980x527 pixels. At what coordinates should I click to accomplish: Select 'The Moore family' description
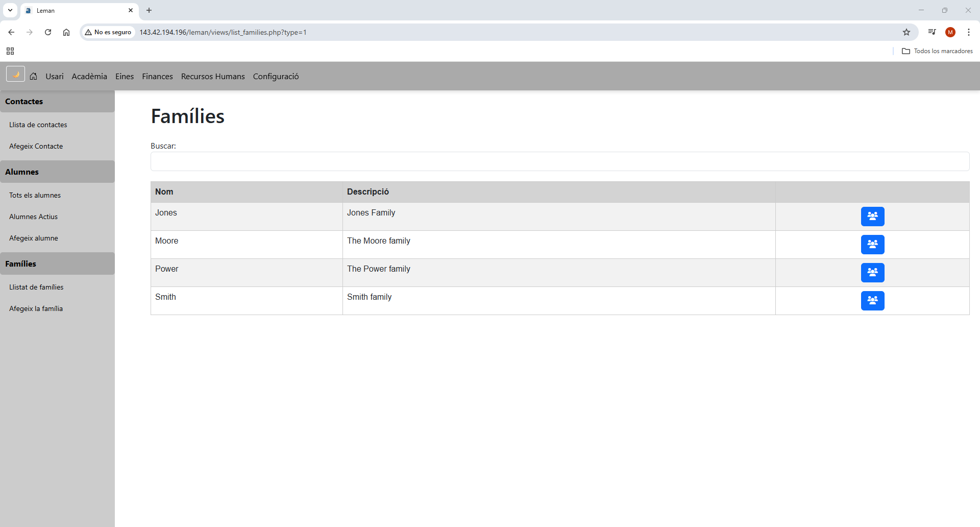click(x=379, y=241)
